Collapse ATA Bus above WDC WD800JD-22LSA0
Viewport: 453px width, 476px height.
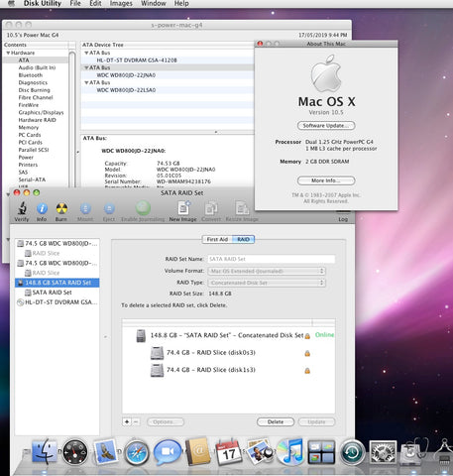(x=86, y=82)
